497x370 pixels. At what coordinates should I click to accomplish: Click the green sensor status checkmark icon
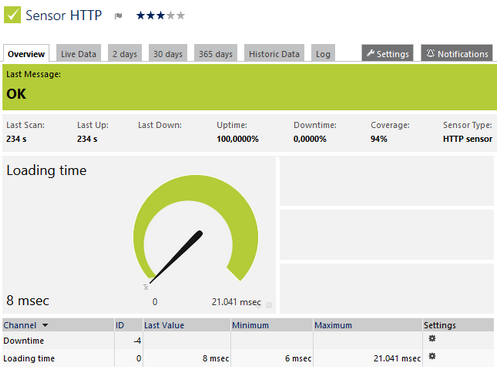12,15
